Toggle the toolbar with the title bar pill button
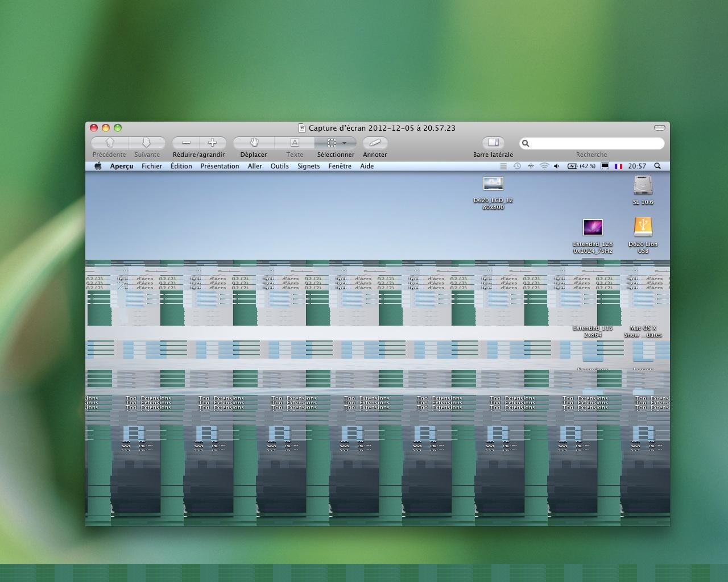The width and height of the screenshot is (728, 582). 659,128
